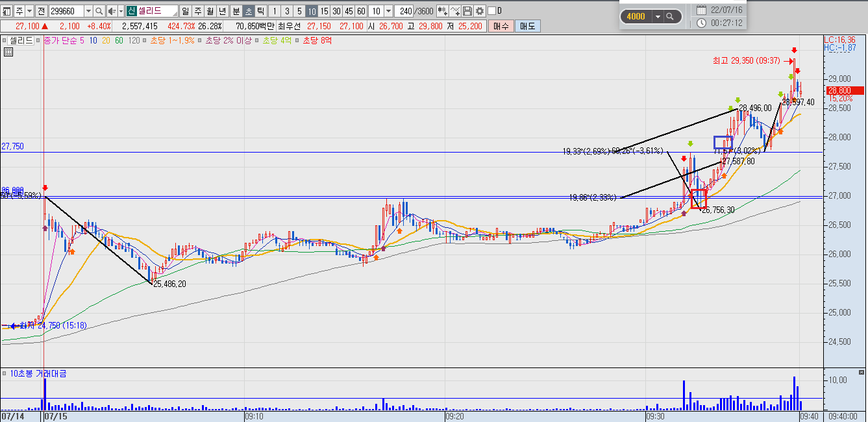Click the 09:20 time axis label
Viewport: 868px width, 422px height.
454,416
